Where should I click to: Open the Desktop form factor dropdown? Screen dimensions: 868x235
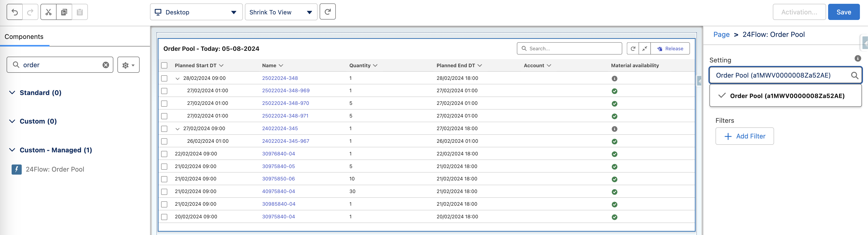pos(196,12)
